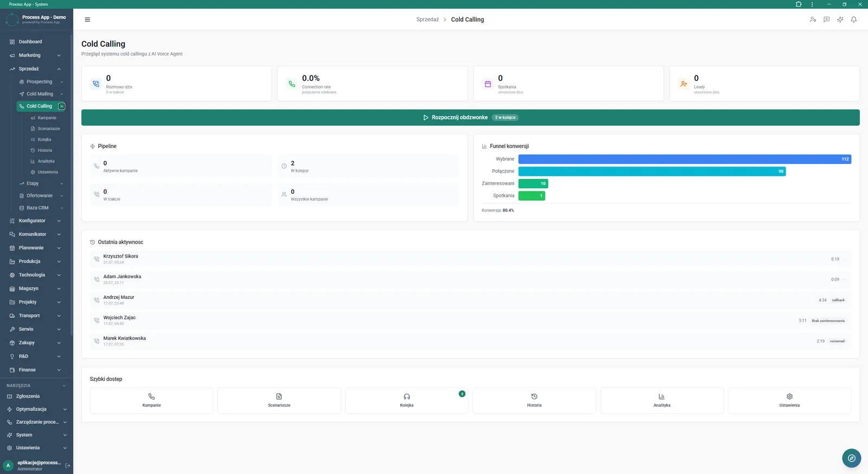Click the Leady user-plus icon
This screenshot has width=868, height=474.
684,84
